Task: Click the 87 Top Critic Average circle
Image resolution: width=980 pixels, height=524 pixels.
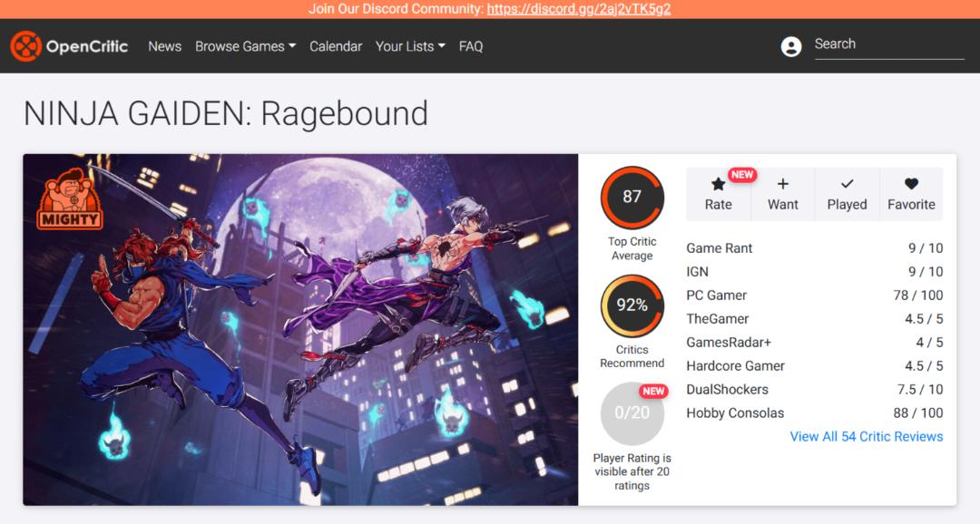Action: tap(632, 197)
